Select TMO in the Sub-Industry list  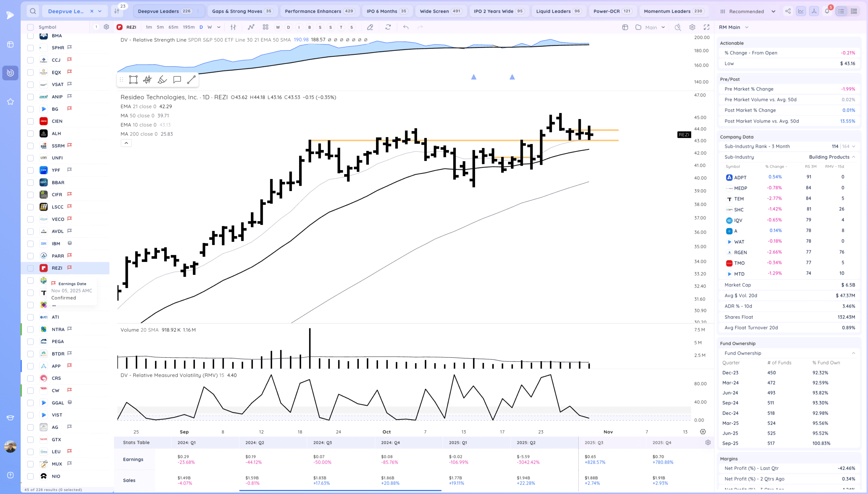click(739, 263)
